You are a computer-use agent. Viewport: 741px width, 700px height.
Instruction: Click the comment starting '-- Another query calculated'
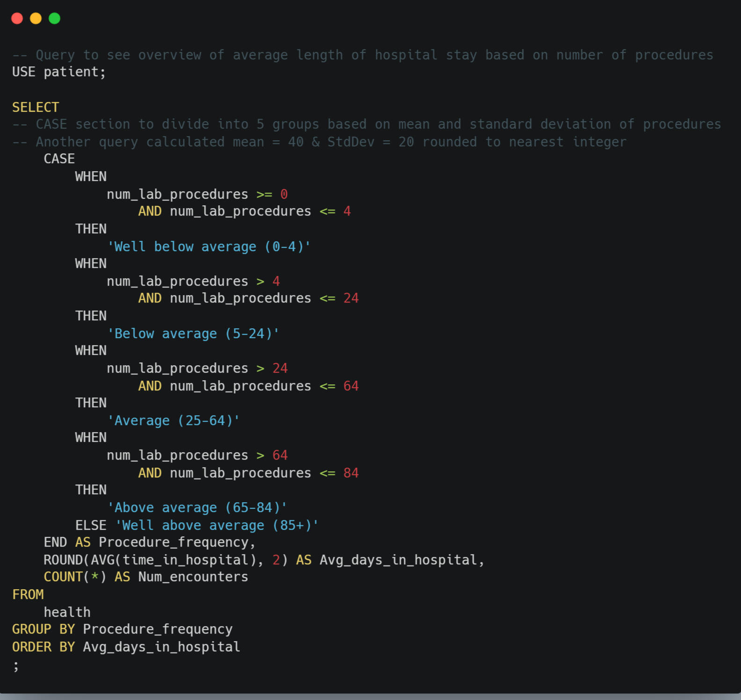pos(319,142)
